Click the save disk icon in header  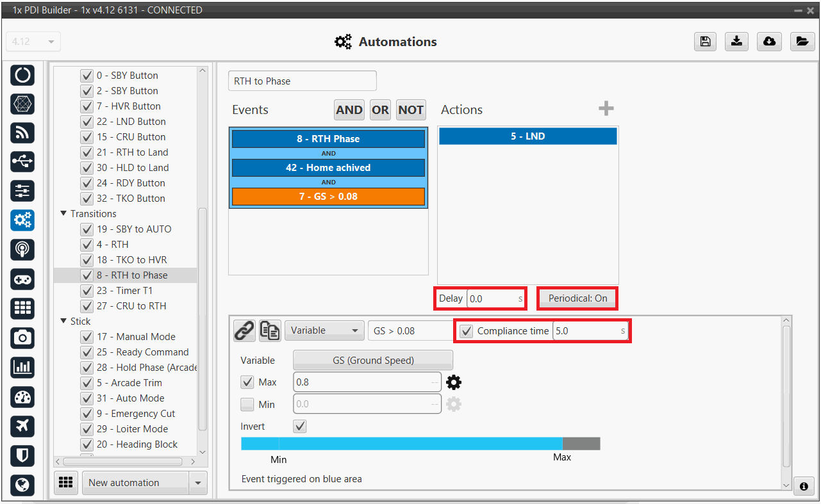pyautogui.click(x=705, y=42)
